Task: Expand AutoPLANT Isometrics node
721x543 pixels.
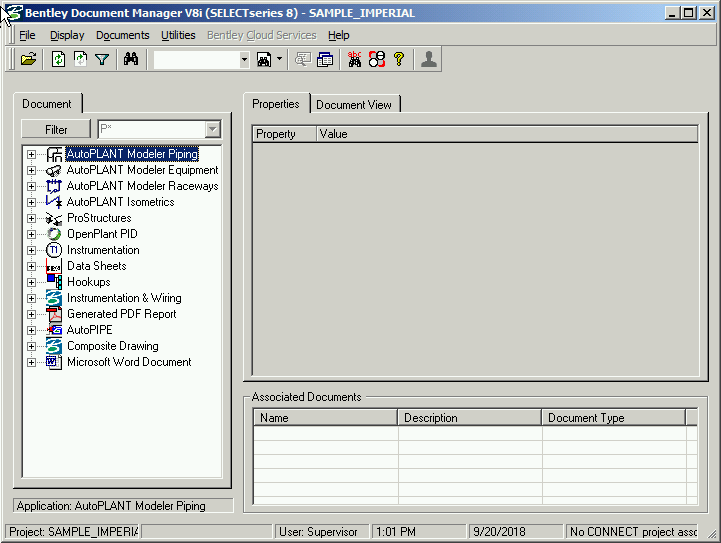Action: 31,202
